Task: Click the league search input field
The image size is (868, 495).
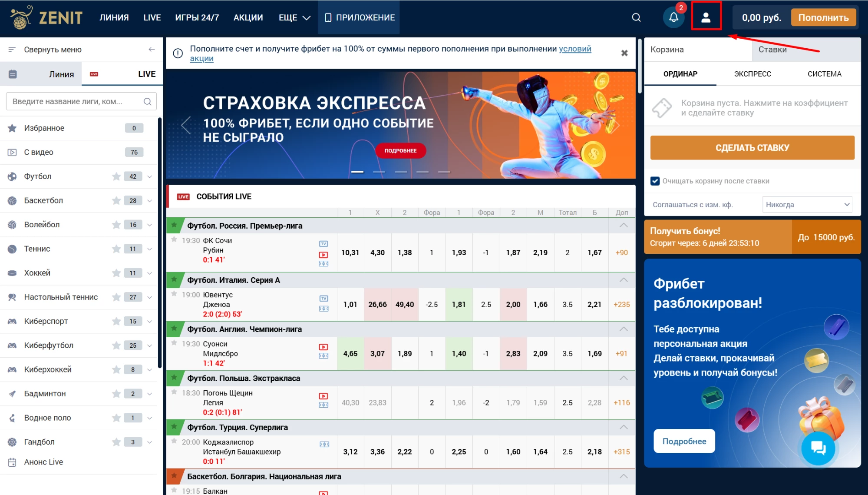Action: [x=74, y=101]
